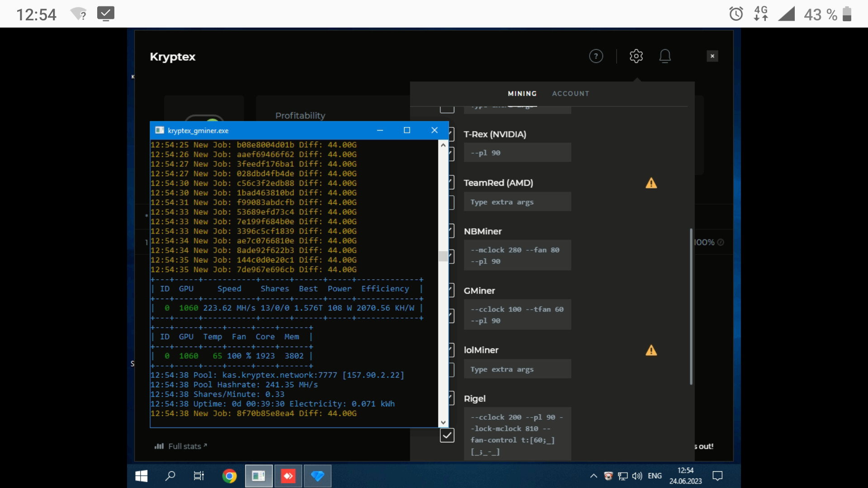Screen dimensions: 868x488
Task: Open the Kryptex help icon
Action: pos(596,56)
